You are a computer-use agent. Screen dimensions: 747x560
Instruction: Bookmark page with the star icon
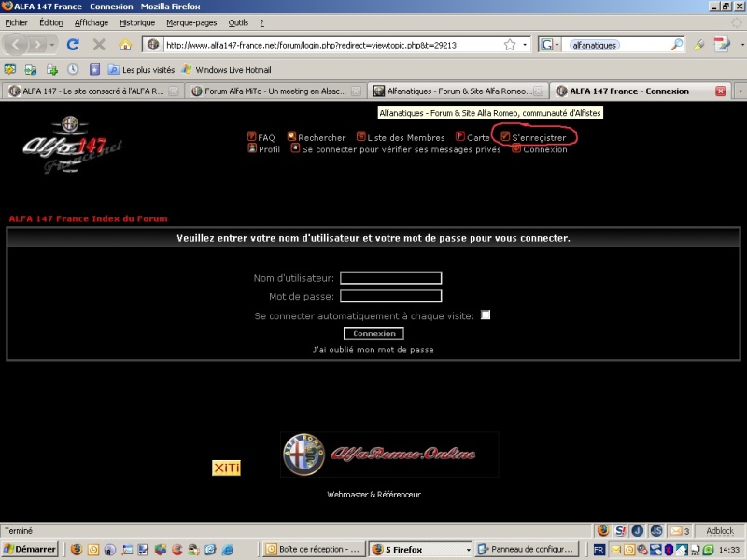(x=510, y=44)
